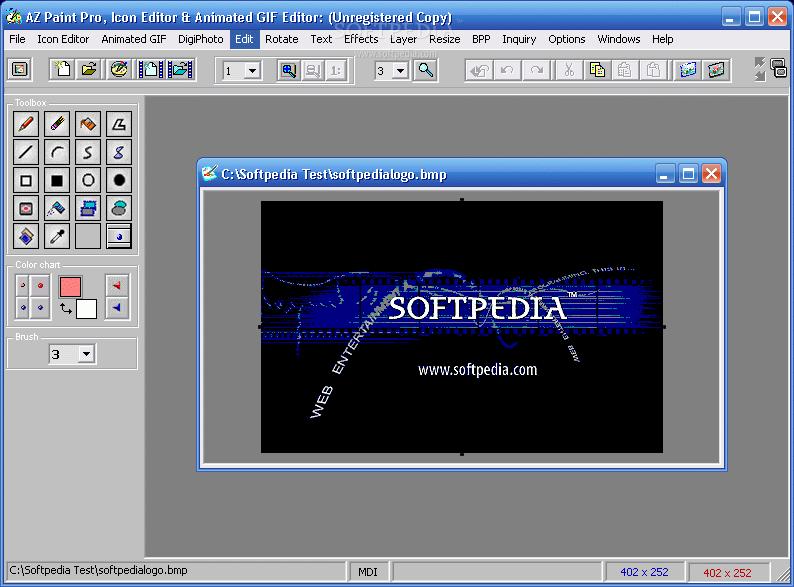Create new animation with filmstrip page icon

[x=150, y=69]
